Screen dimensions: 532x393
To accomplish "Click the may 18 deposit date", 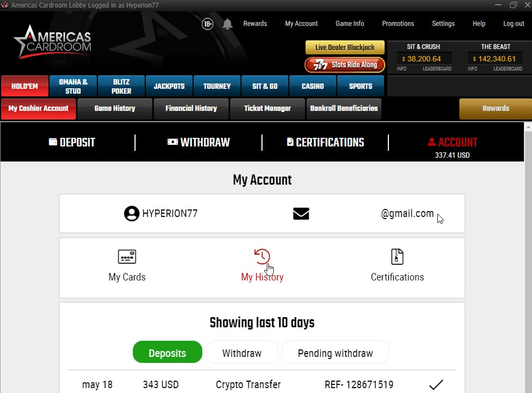I will tap(97, 384).
